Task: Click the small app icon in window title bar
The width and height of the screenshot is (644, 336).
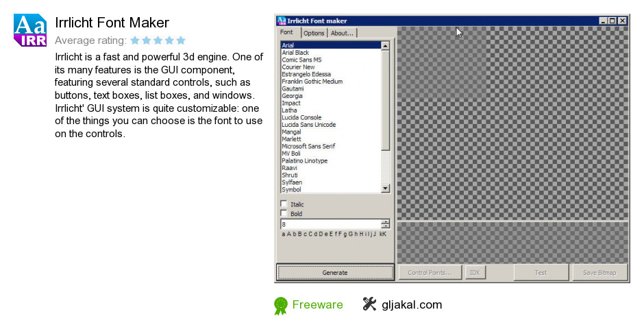Action: click(282, 21)
